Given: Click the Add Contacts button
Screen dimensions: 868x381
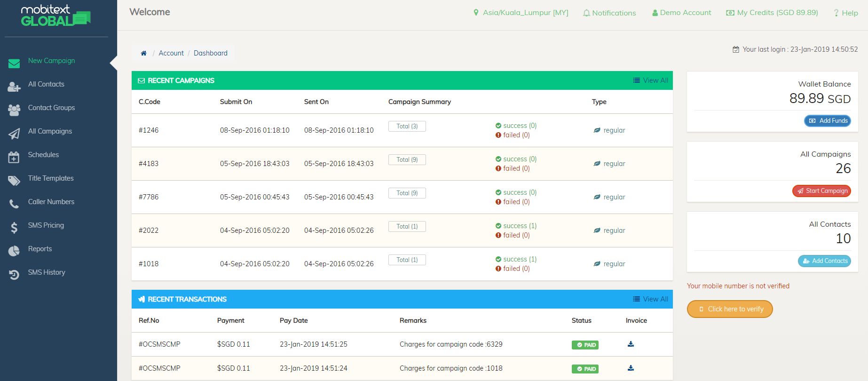Looking at the screenshot, I should click(824, 261).
